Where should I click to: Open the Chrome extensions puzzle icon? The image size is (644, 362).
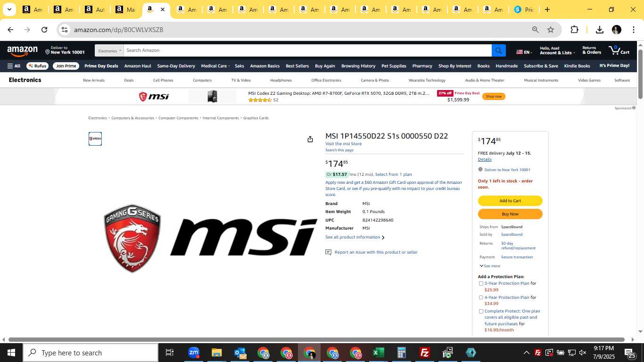574,30
